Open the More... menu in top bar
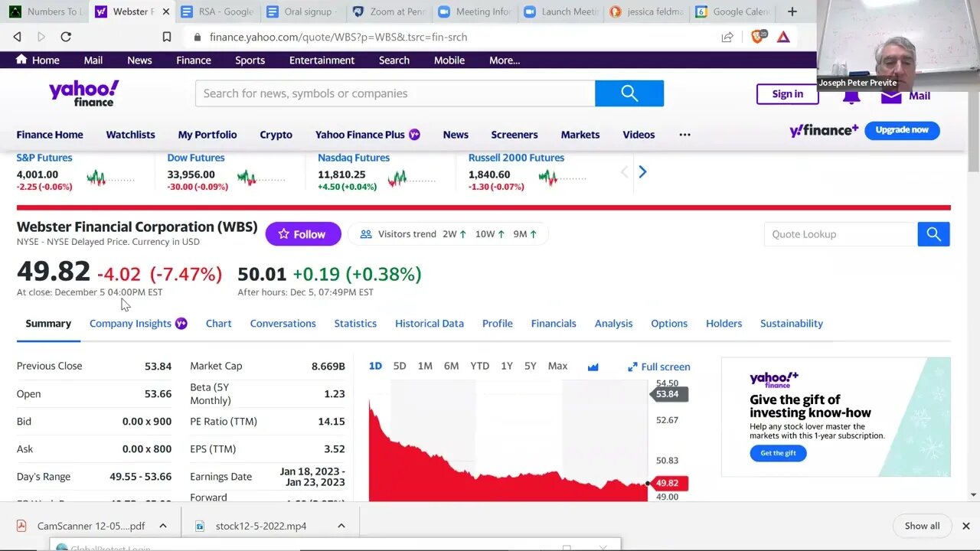980x551 pixels. click(505, 60)
